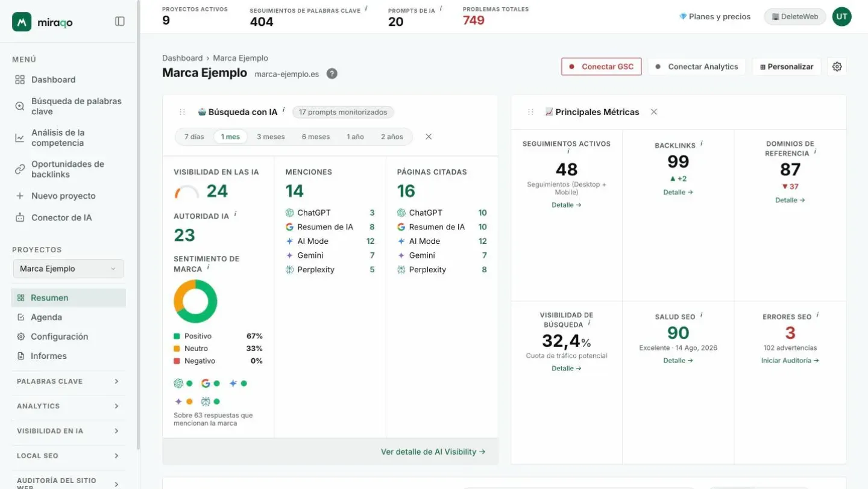
Task: Select the 7 días range
Action: (x=194, y=137)
